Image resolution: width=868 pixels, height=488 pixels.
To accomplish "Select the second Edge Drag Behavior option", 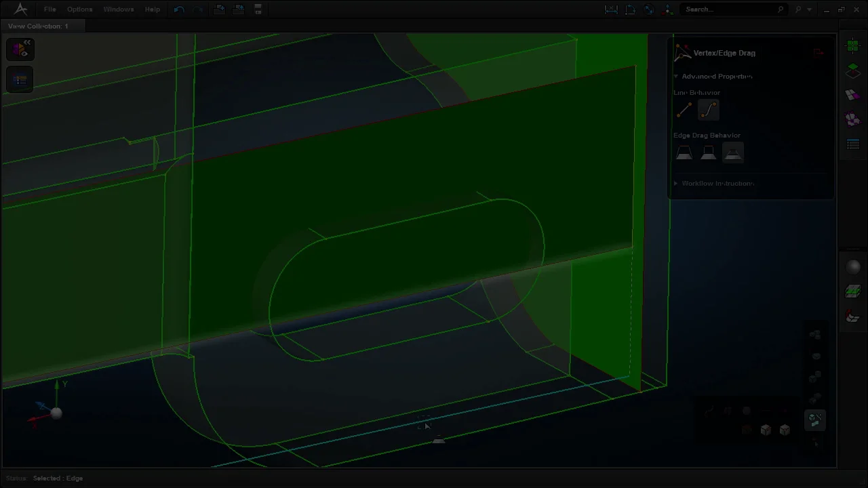I will click(x=708, y=153).
